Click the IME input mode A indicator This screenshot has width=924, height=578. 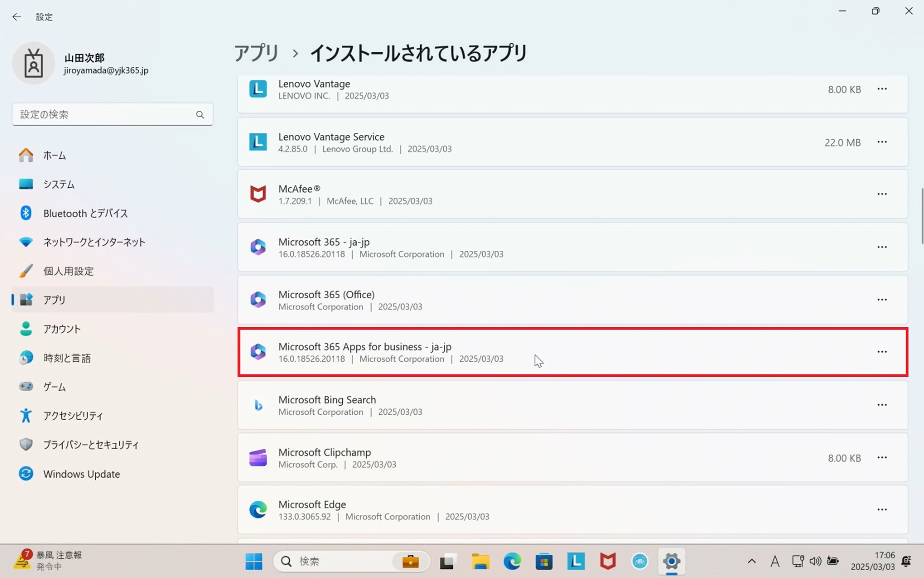tap(775, 561)
